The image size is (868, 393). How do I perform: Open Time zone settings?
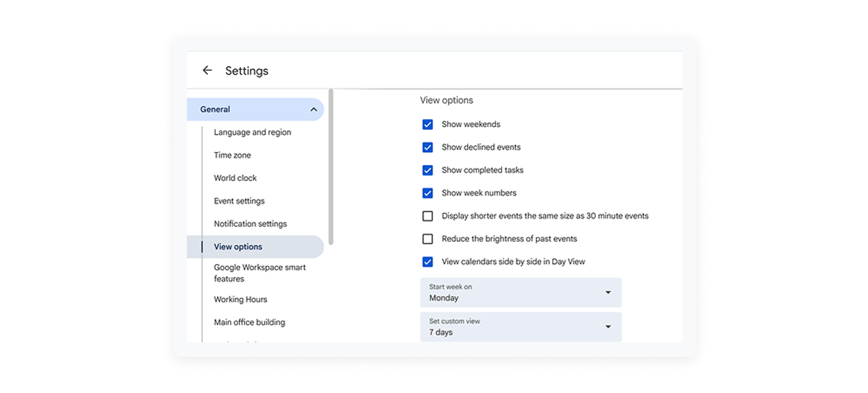tap(232, 155)
